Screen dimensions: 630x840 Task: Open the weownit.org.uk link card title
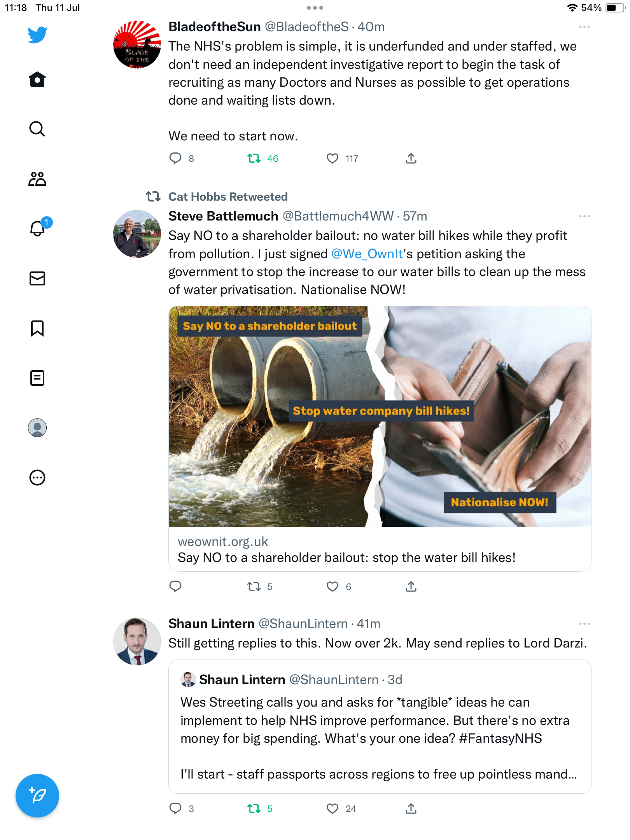[346, 558]
